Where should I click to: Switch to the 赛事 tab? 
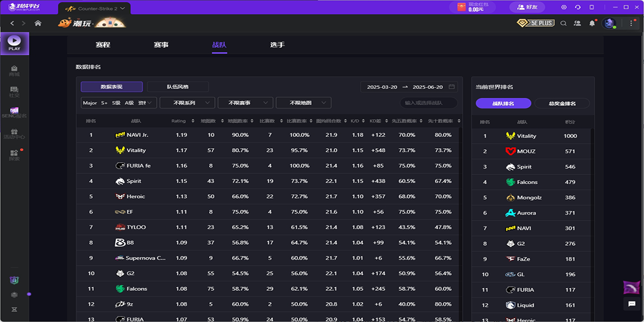point(161,45)
